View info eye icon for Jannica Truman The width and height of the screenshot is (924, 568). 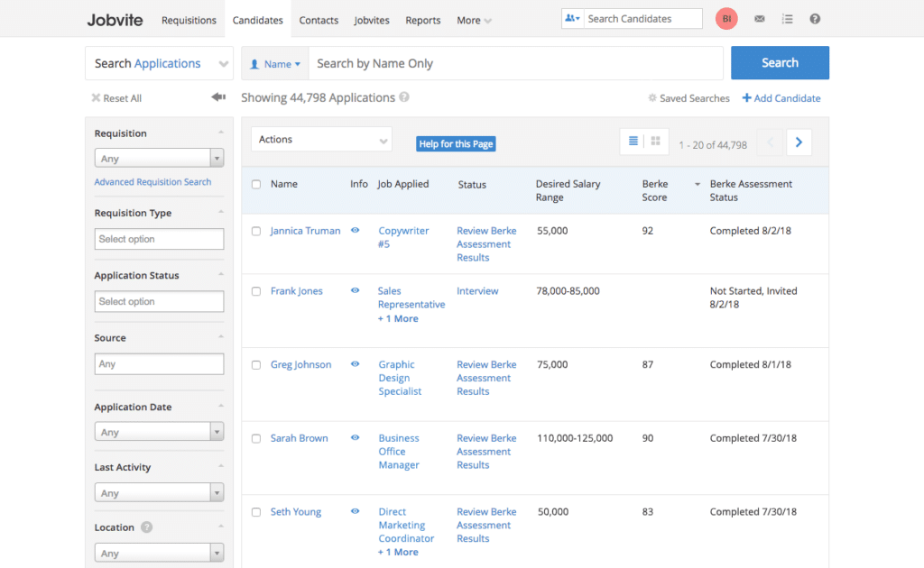click(x=356, y=231)
